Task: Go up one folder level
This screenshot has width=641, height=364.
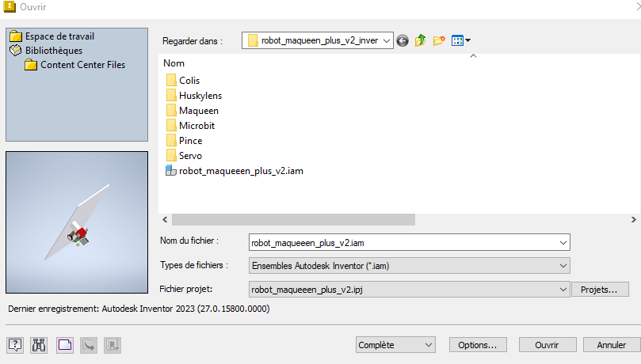Action: 420,40
